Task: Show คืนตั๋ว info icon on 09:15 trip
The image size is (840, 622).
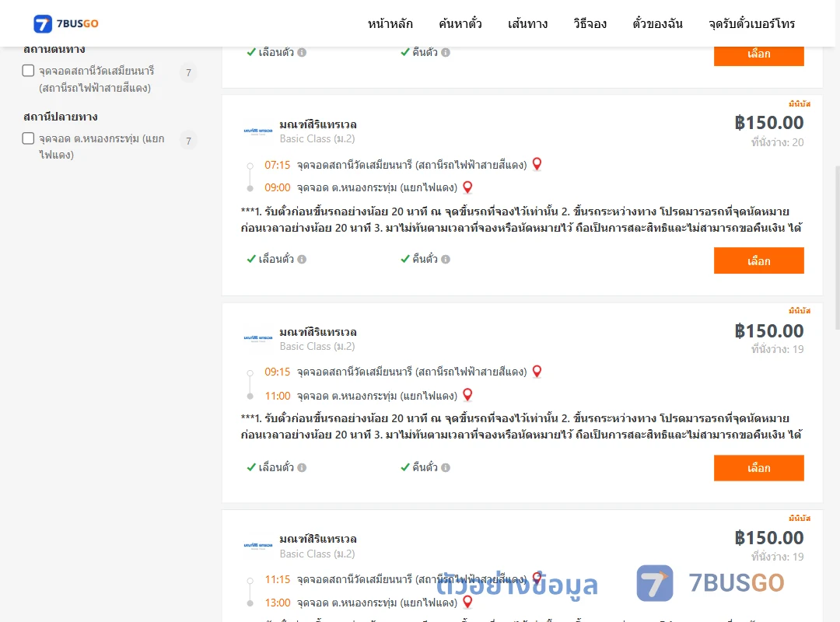Action: (446, 468)
